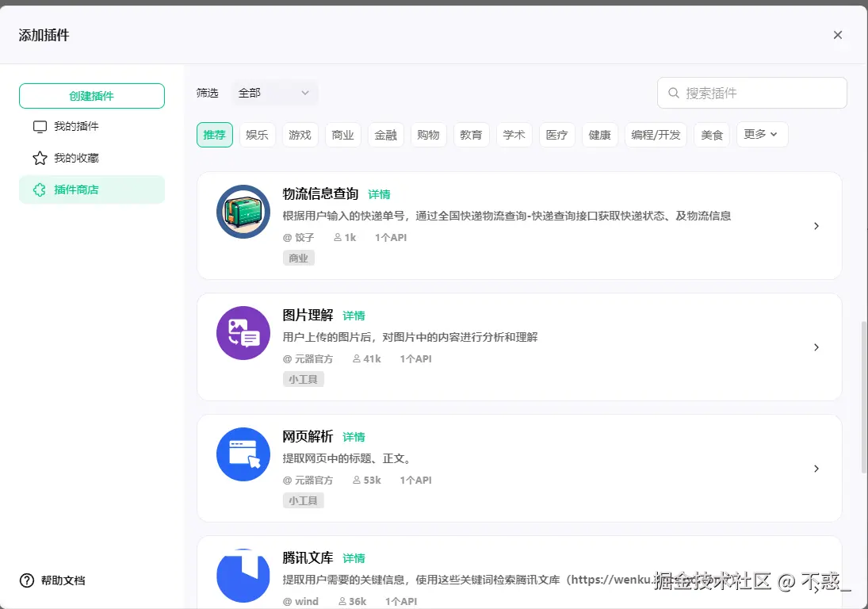Click the search magnifier in 搜索插件 box
Viewport: 868px width, 609px height.
[x=672, y=93]
